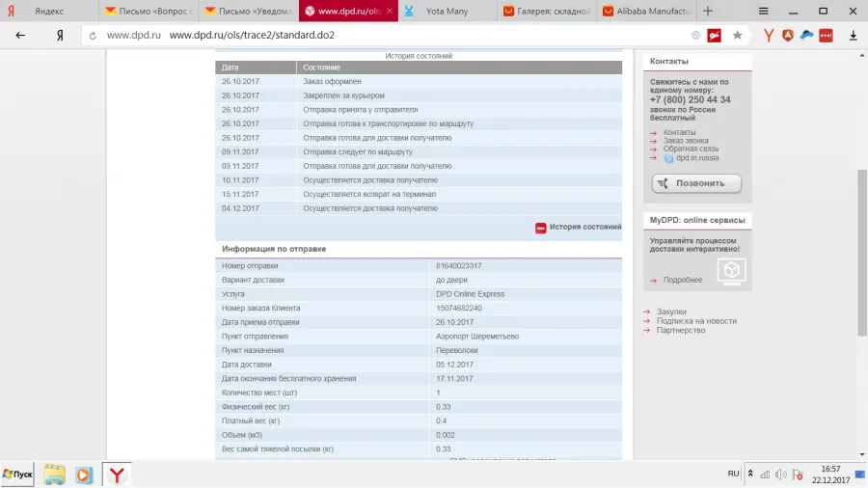Click the show desktop notification icon
Viewport: 868px width, 488px height.
[x=859, y=474]
